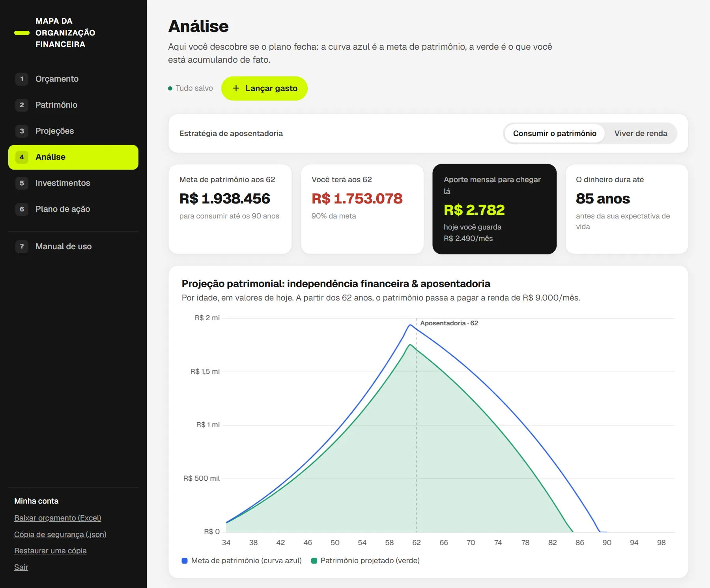Click the Projeção patrimonial chart title
Image resolution: width=710 pixels, height=588 pixels.
336,284
